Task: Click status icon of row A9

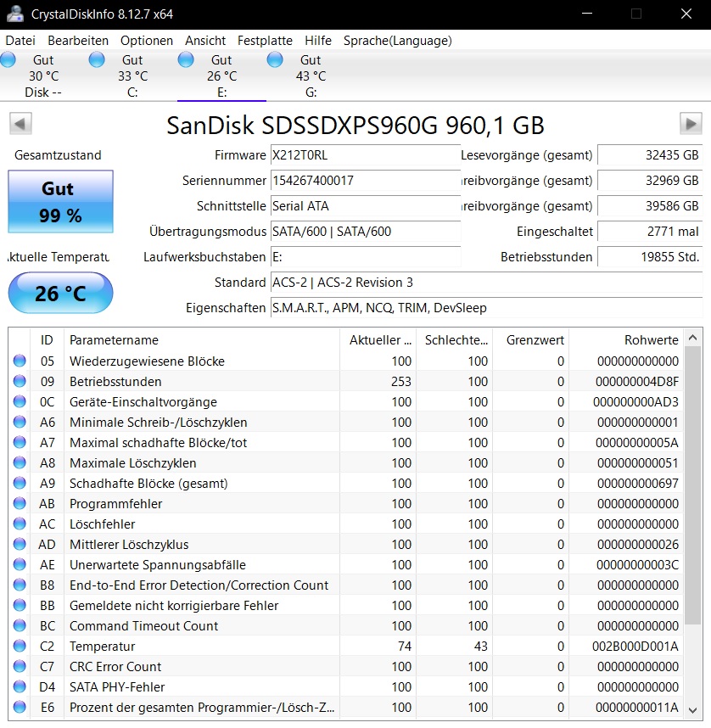Action: pyautogui.click(x=20, y=483)
